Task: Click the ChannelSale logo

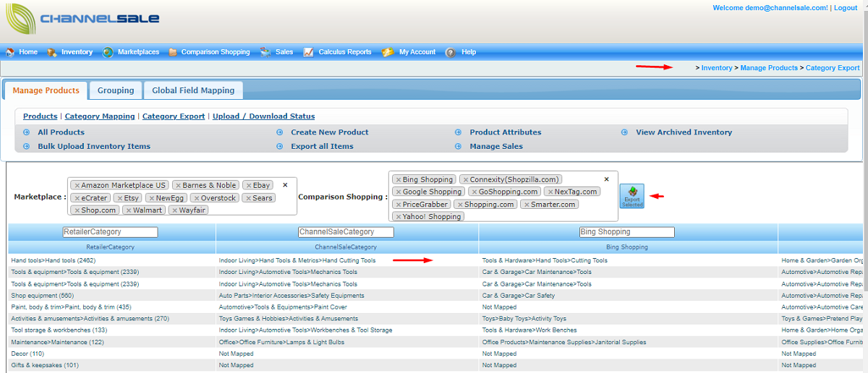Action: 81,20
